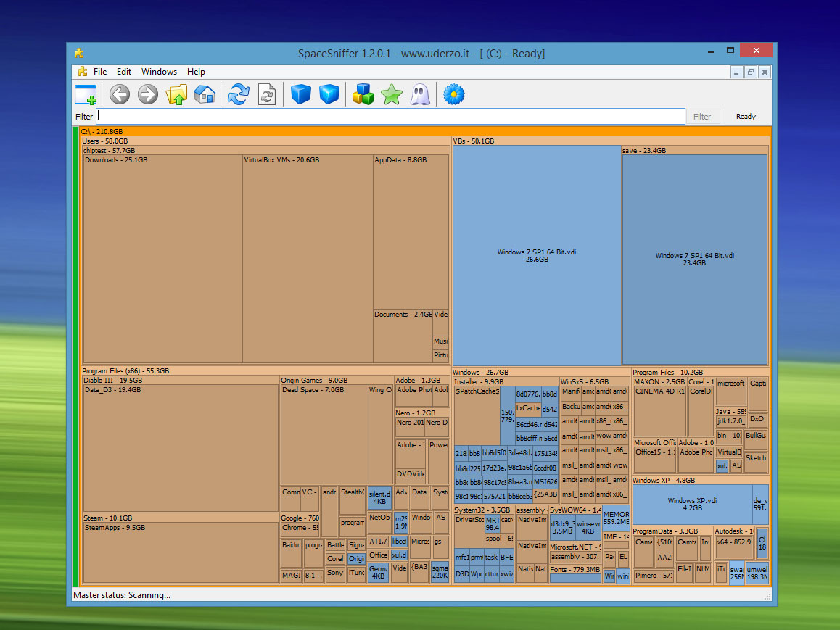Select the VirtualBox VMs - 20.6GB block

(x=308, y=259)
